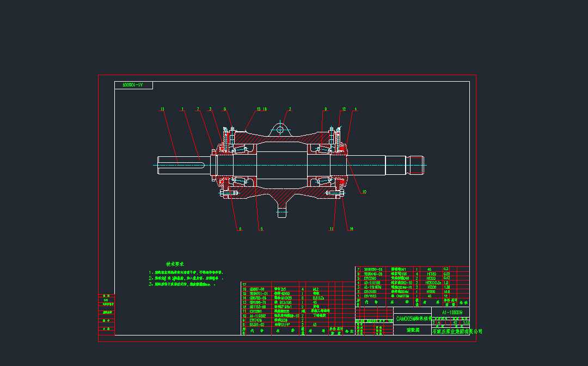Click balloon 12 near the right bearing
The height and width of the screenshot is (366, 588).
pyautogui.click(x=344, y=108)
